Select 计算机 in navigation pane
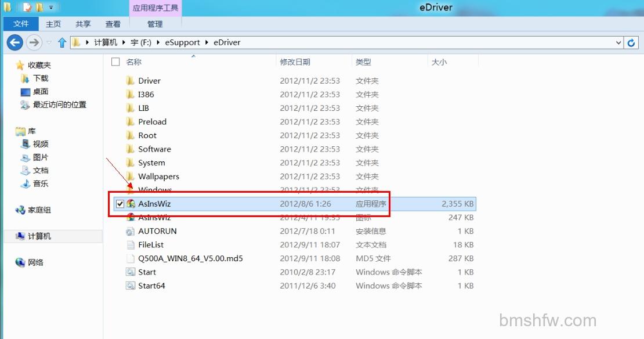 [39, 236]
